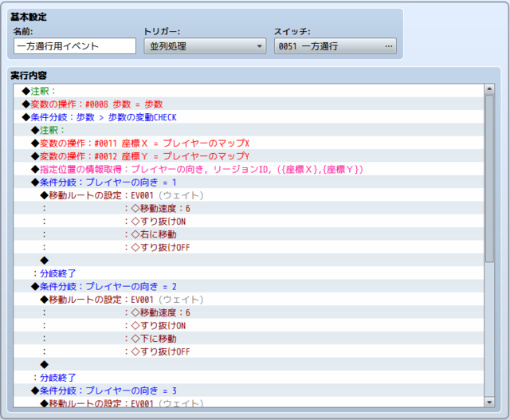Viewport: 510px width, 420px height.
Task: Select row 条件分岐 プレイヤーの向き = 1
Action: [249, 182]
